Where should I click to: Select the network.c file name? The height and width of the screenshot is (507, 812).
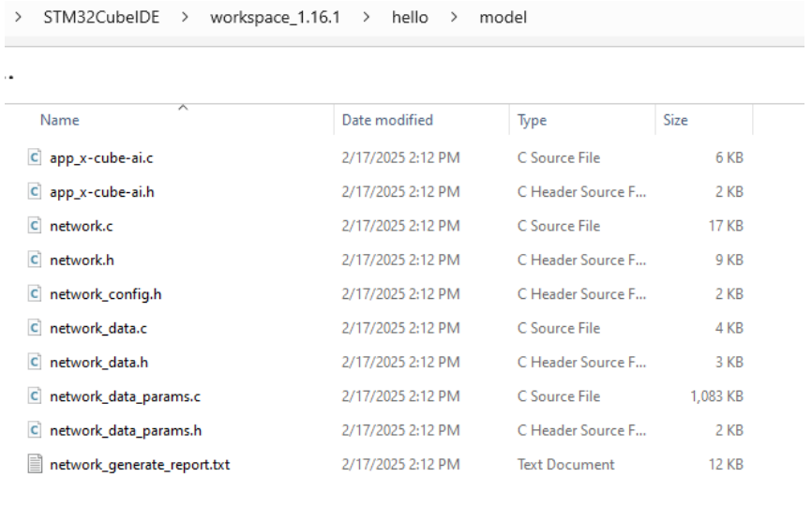(x=82, y=226)
